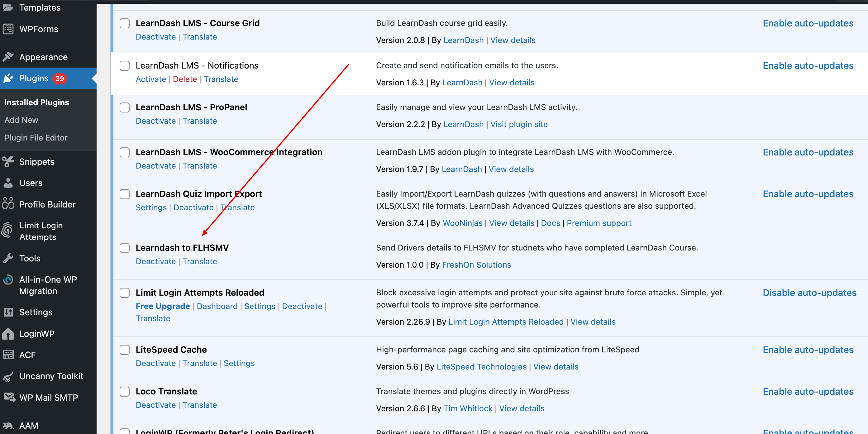Click Free Upgrade for Limit Login Attempts
This screenshot has height=434, width=868.
tap(163, 306)
